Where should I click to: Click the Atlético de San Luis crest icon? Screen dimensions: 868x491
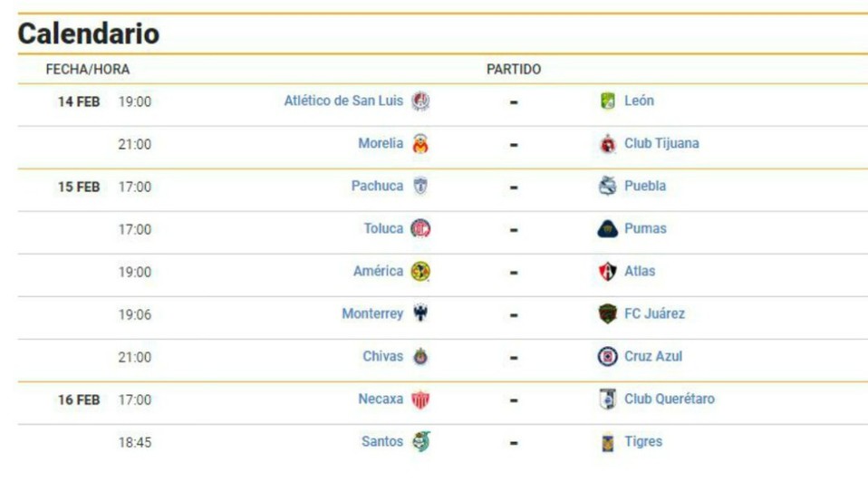click(420, 101)
